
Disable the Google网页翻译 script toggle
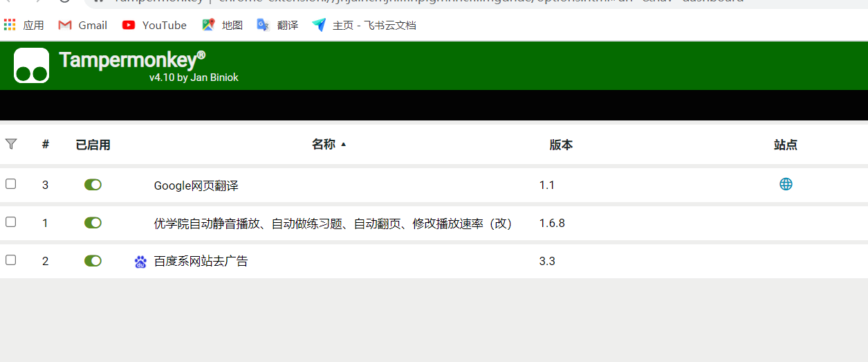point(93,185)
